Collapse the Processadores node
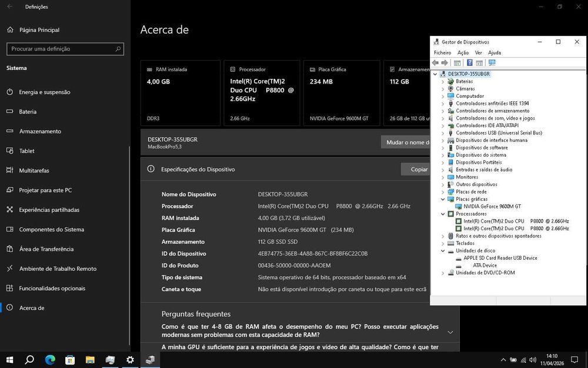This screenshot has height=368, width=588. (443, 214)
